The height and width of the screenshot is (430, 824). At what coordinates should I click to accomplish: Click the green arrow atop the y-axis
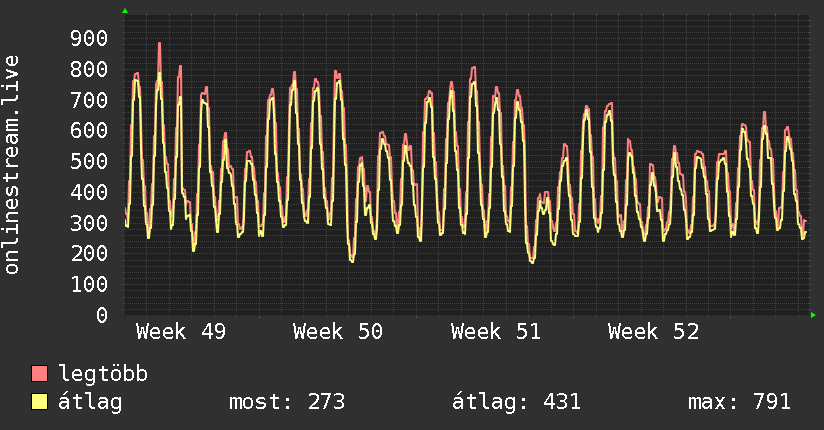(125, 11)
